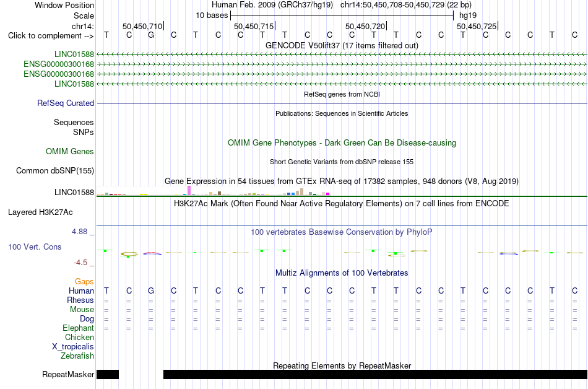Click the 'Human Feb. 2009 (GRCh37/hg19)' assembly text
Image resolution: width=588 pixels, height=389 pixels.
(272, 5)
